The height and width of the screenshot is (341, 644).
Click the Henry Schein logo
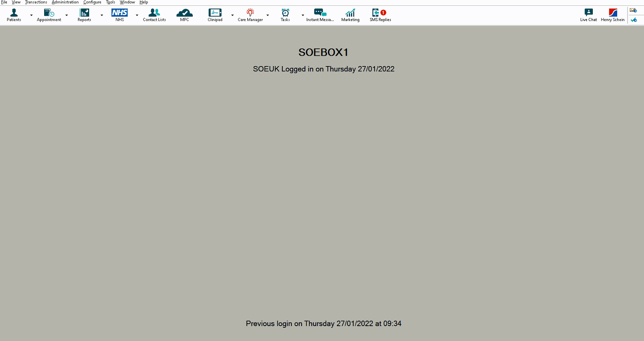612,14
